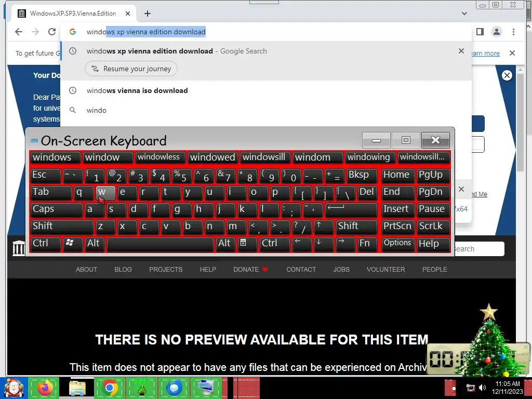This screenshot has height=399, width=532.
Task: Click the Internet Archive logo icon
Action: [x=19, y=248]
